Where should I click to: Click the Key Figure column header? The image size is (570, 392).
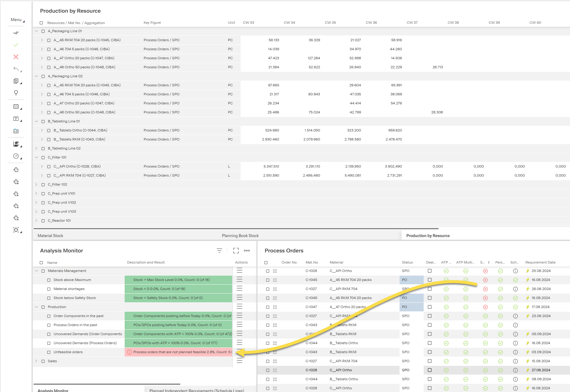[152, 23]
